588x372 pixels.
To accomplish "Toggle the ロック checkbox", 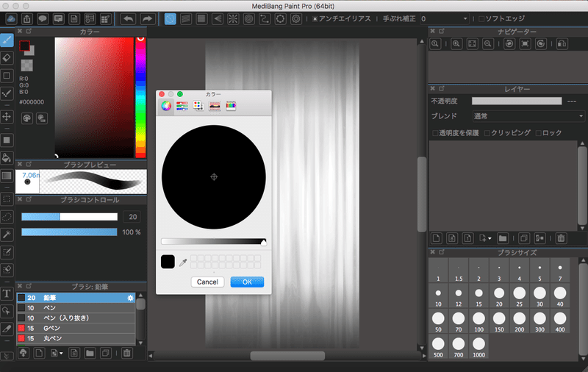I will (x=539, y=133).
